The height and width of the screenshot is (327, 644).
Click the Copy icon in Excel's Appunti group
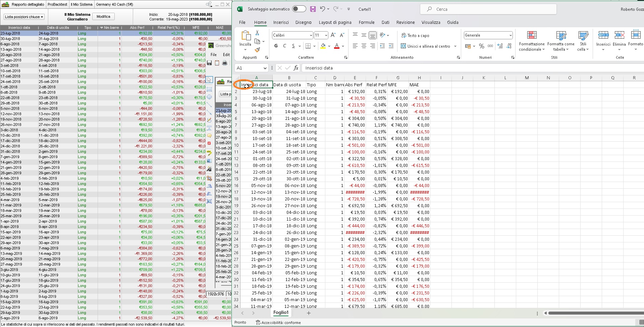258,41
